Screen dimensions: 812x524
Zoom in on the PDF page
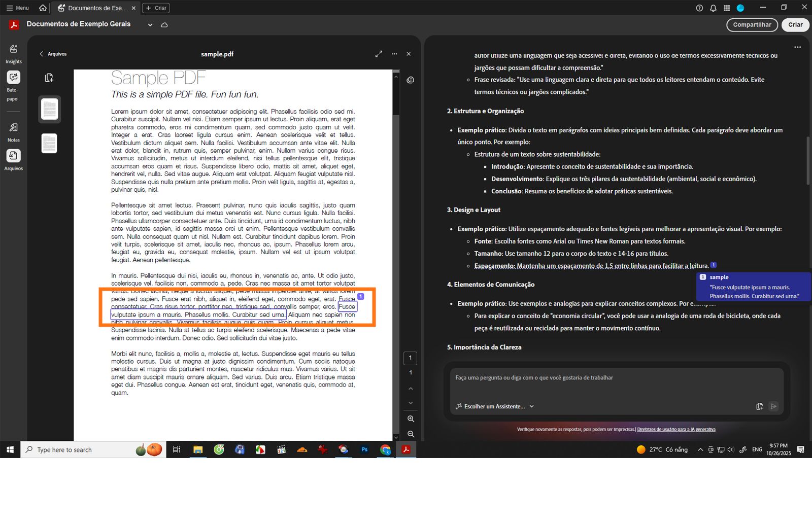click(410, 418)
